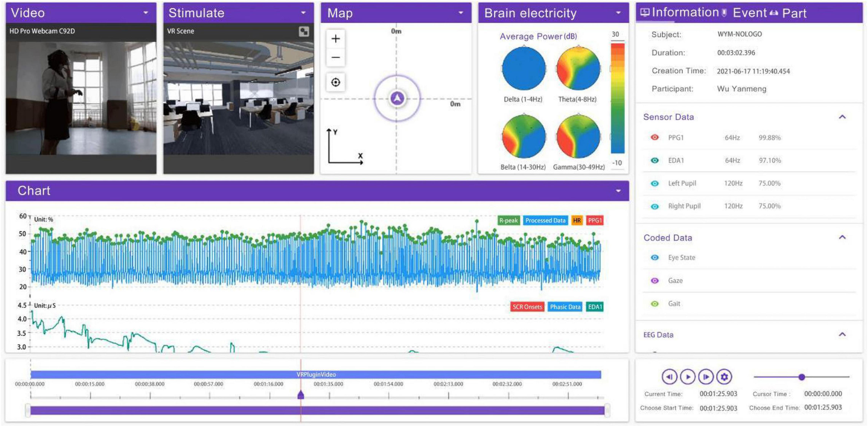Step backward with the previous frame button
Screen dimensions: 868x427
point(669,376)
